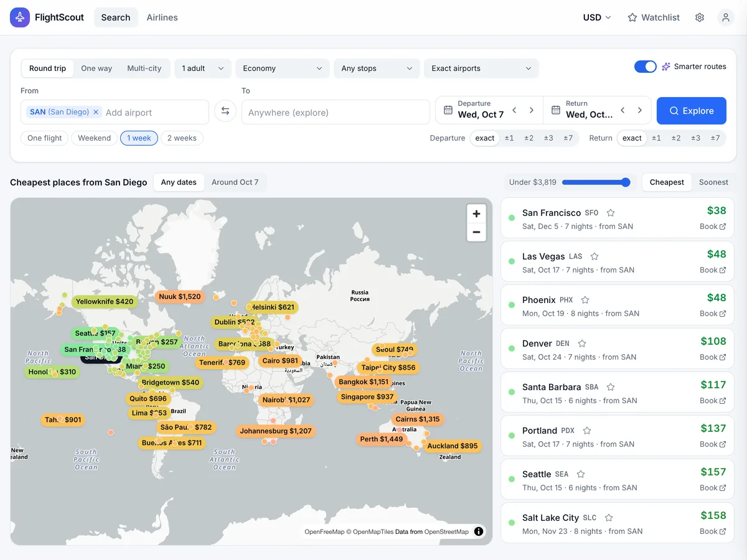Star Denver DEN for watchlist
The width and height of the screenshot is (747, 560).
click(582, 343)
